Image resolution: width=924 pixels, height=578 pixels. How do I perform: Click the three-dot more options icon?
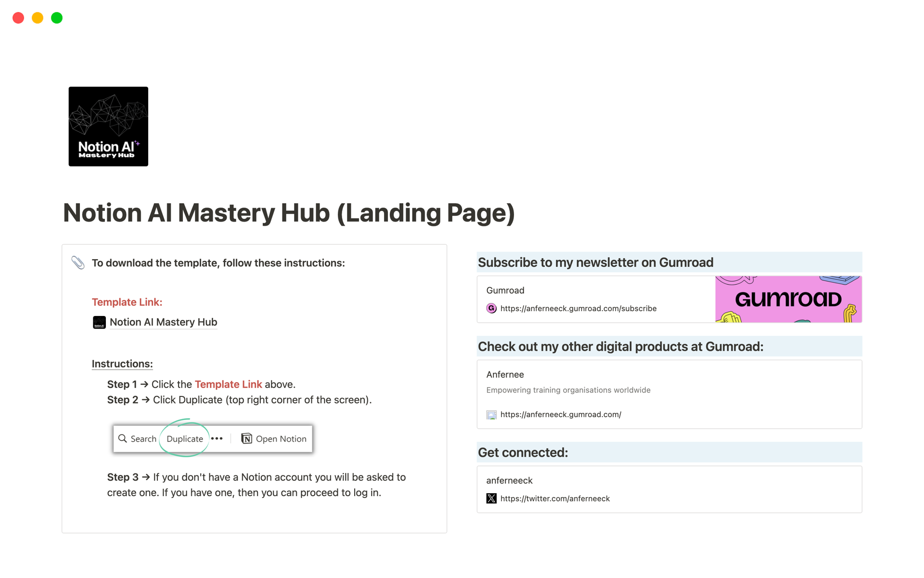pos(217,438)
